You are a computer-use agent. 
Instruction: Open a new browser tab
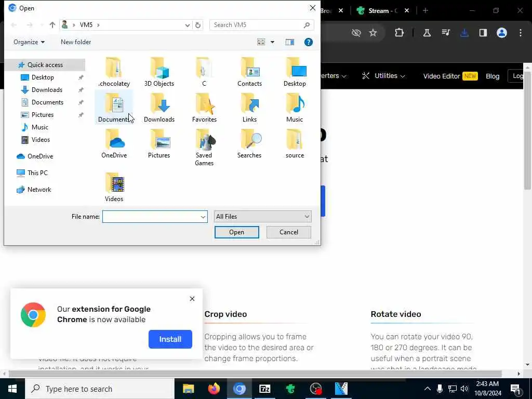click(425, 10)
